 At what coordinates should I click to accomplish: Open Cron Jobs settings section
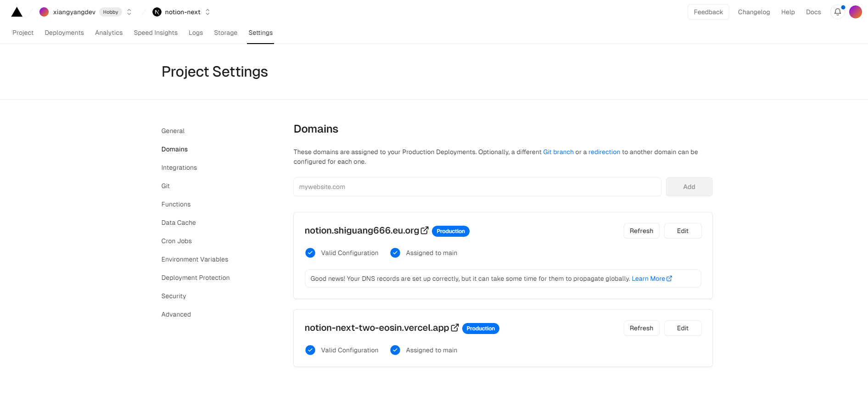[177, 241]
